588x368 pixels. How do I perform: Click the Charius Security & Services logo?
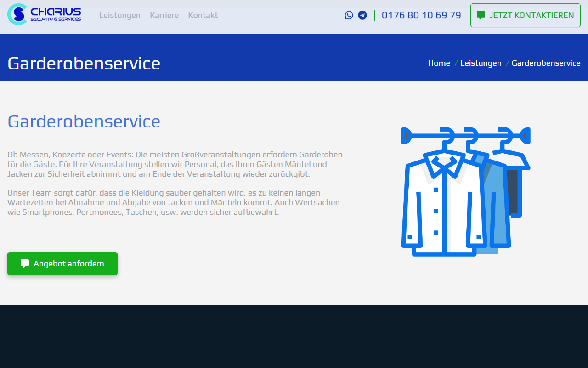44,14
